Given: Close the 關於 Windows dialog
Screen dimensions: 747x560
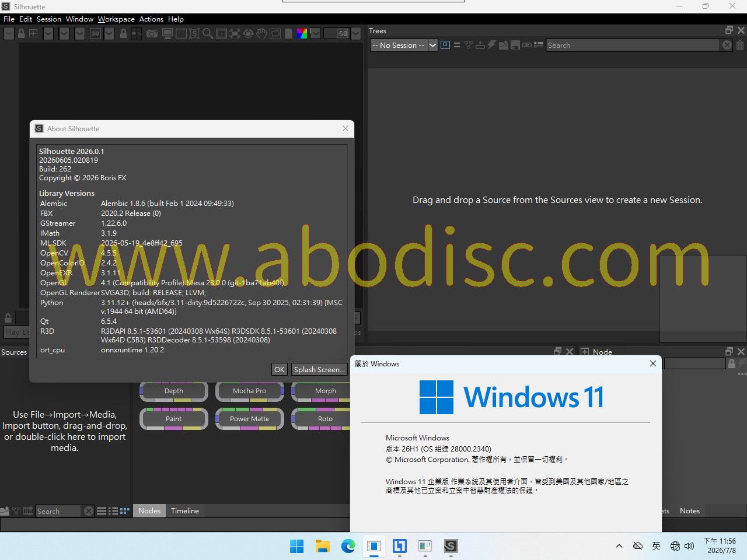Looking at the screenshot, I should coord(653,363).
